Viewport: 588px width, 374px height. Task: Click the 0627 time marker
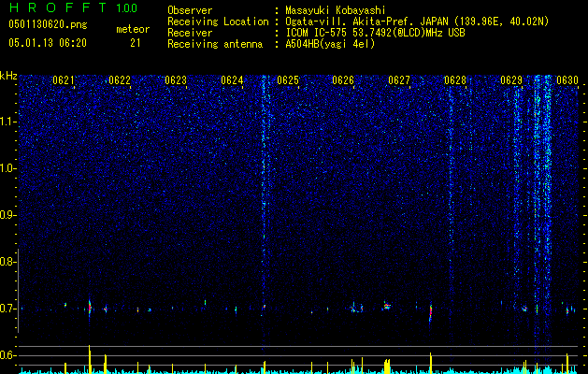[399, 80]
